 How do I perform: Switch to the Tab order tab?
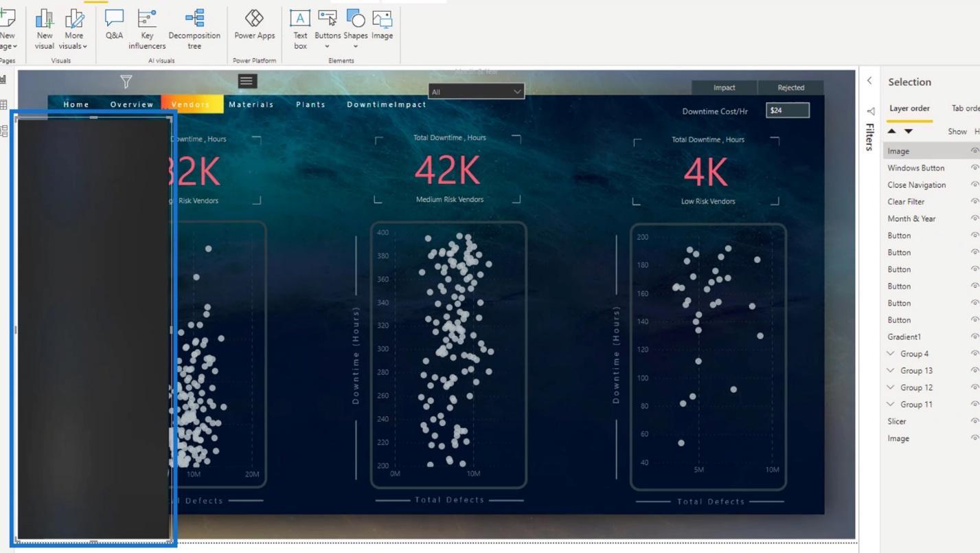(x=965, y=108)
